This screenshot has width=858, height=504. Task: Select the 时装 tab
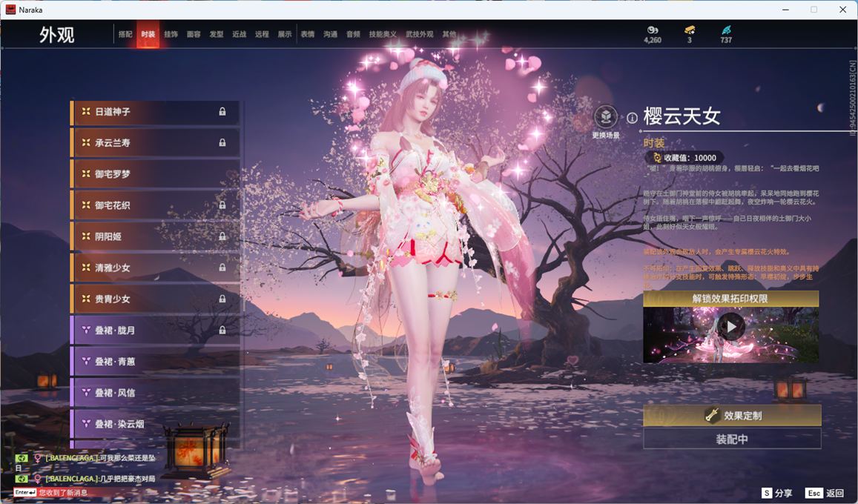tap(148, 34)
